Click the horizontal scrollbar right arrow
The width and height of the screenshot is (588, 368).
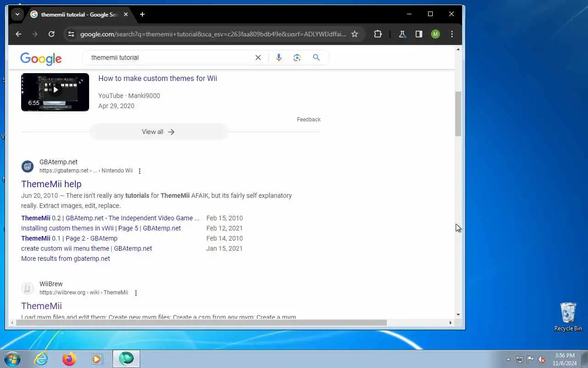tap(450, 322)
